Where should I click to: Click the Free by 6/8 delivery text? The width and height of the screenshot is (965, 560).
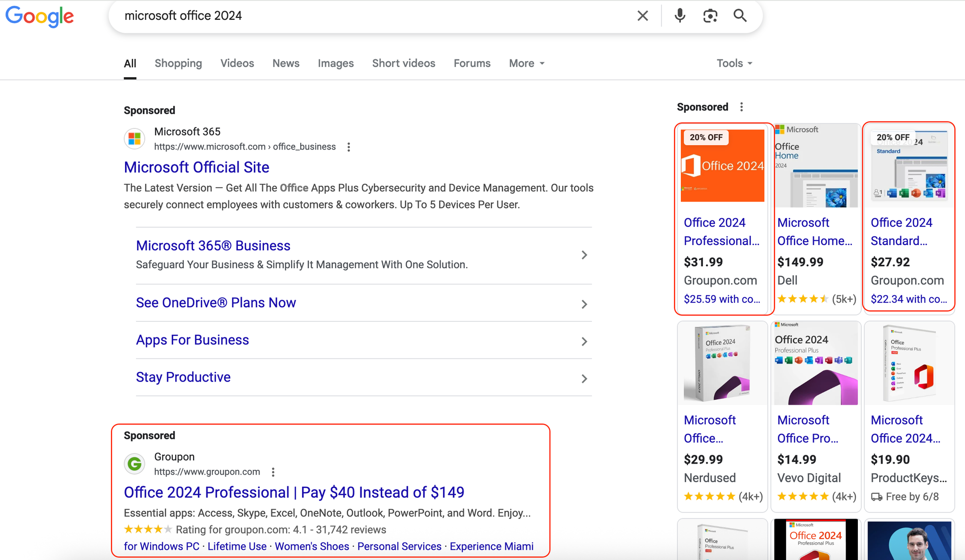pyautogui.click(x=912, y=497)
